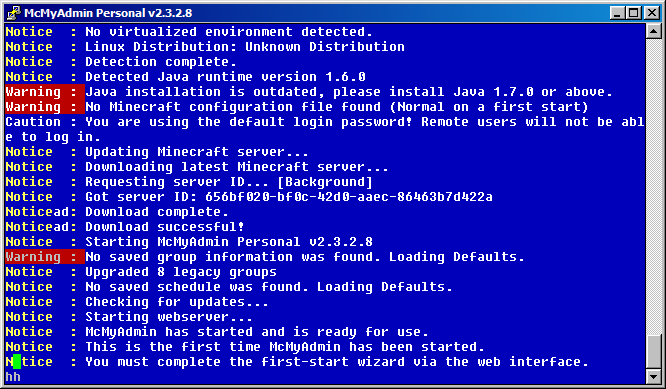The height and width of the screenshot is (389, 666).
Task: Click "Starting webserver..." line
Action: click(169, 317)
